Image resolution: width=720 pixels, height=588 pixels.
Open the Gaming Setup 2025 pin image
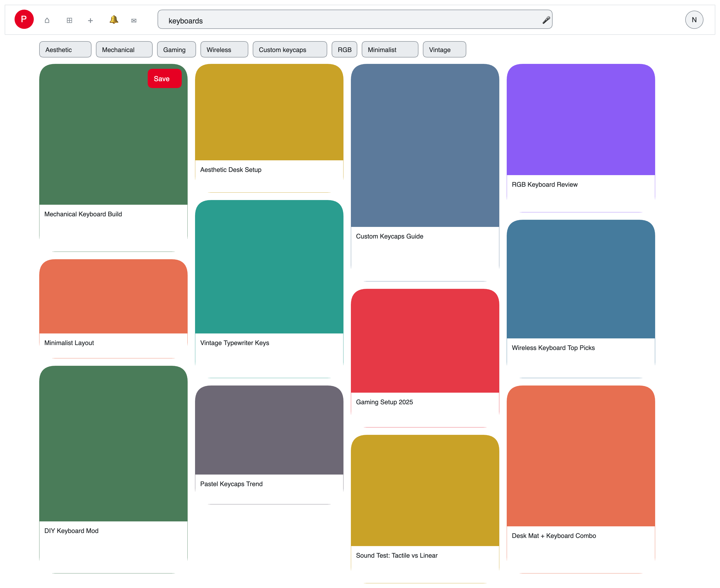coord(425,341)
